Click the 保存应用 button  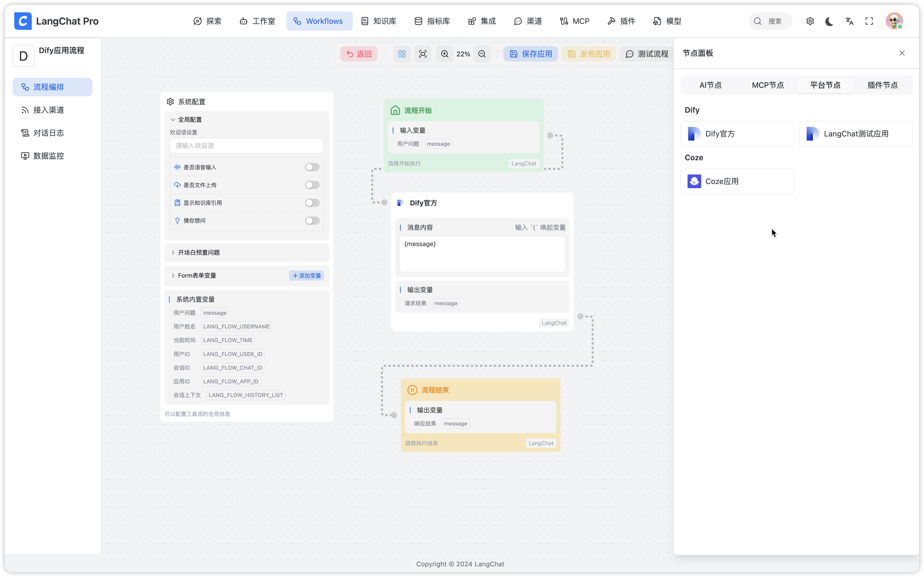pyautogui.click(x=530, y=54)
